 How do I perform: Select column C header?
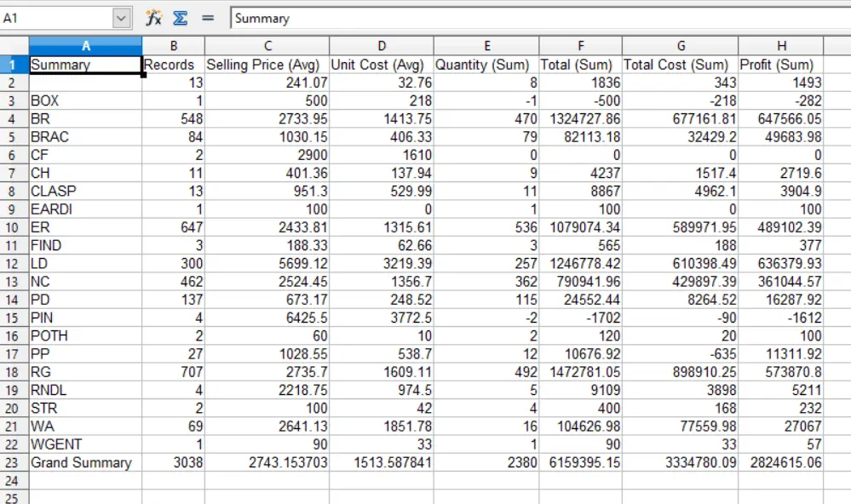point(267,46)
